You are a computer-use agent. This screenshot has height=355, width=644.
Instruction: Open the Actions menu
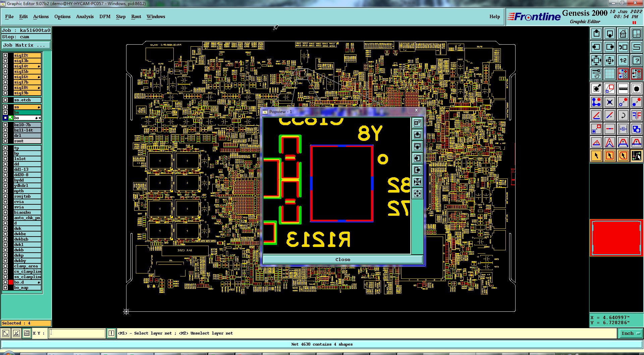pyautogui.click(x=41, y=16)
